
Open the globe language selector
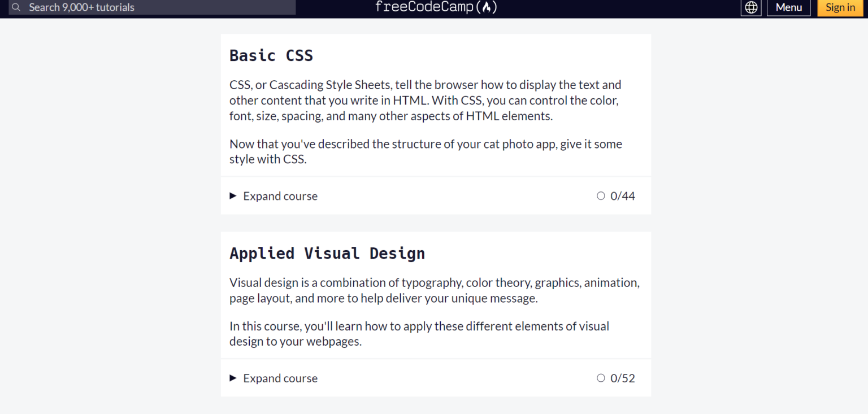click(x=751, y=7)
